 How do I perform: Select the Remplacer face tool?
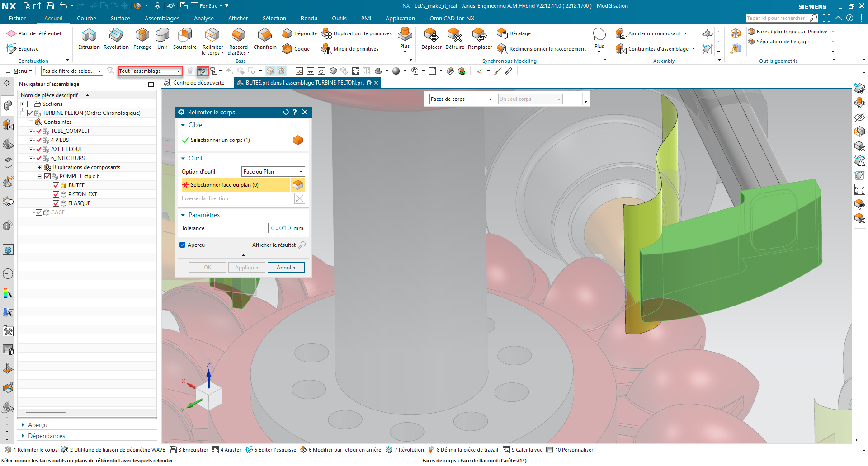pyautogui.click(x=480, y=39)
